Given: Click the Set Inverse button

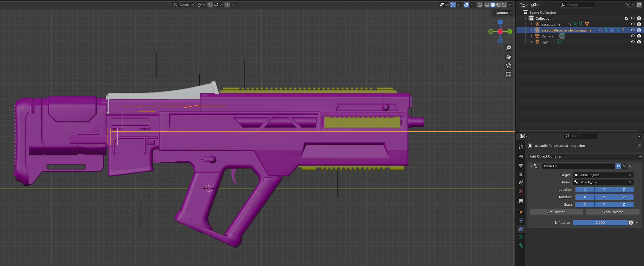Looking at the screenshot, I should (556, 212).
